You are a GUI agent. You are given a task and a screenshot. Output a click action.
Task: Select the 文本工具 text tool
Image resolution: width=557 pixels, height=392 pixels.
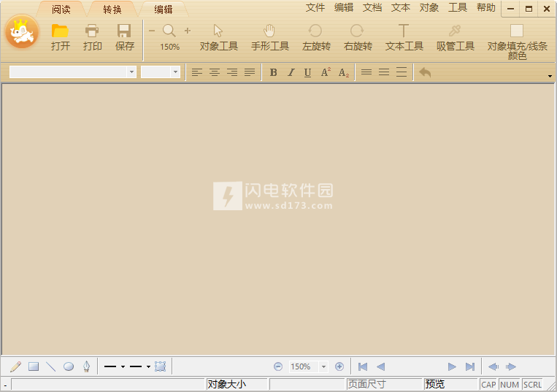coord(404,37)
